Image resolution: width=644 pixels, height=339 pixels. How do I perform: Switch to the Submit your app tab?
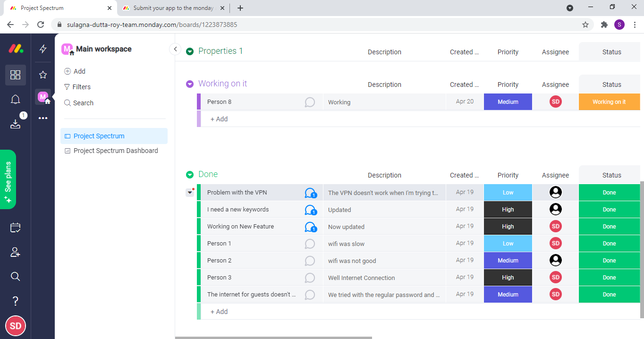[170, 8]
